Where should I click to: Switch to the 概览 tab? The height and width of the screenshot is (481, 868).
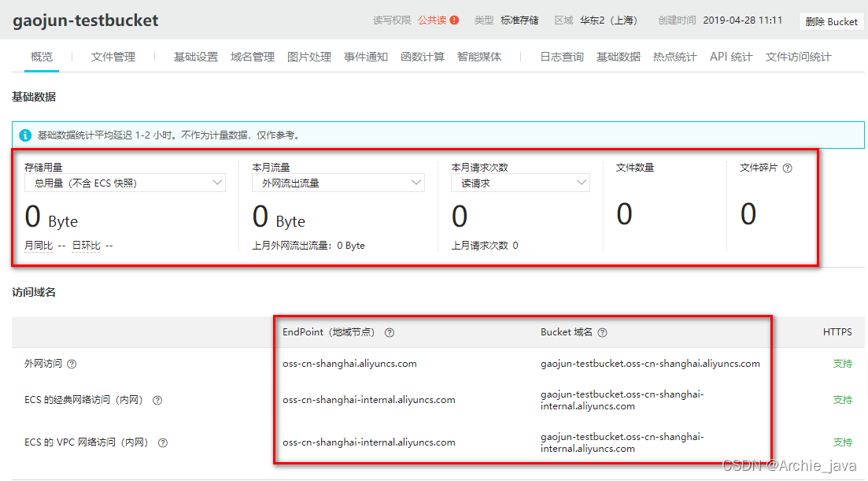pos(42,57)
